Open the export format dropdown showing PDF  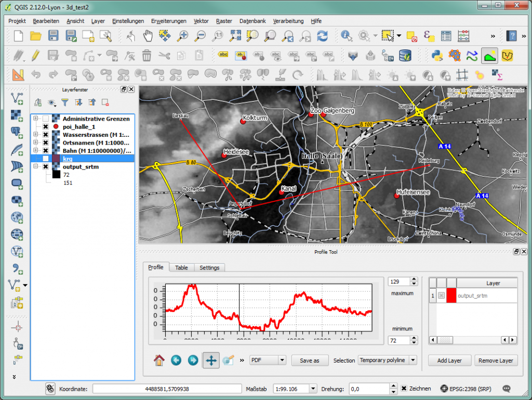coord(268,360)
